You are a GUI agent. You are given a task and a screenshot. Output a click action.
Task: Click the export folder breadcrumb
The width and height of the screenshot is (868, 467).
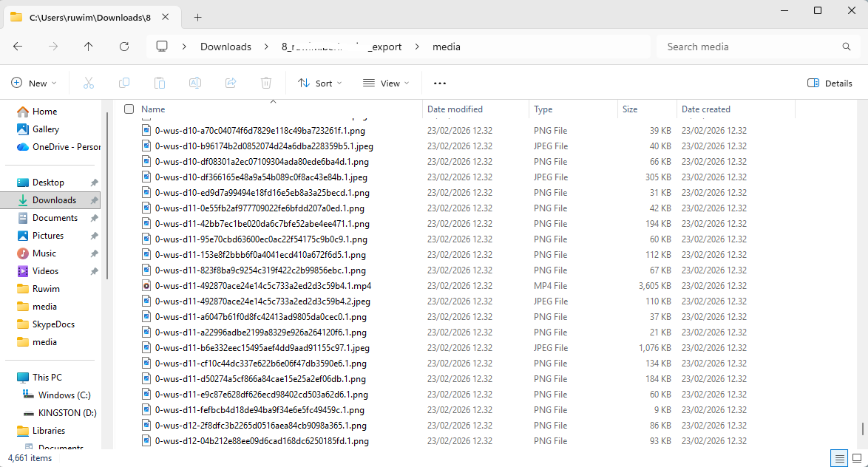pyautogui.click(x=342, y=47)
